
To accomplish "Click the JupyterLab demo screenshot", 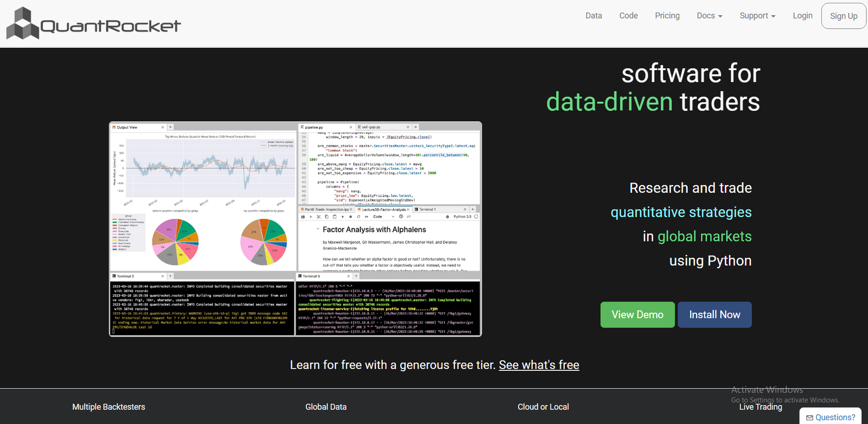I will [x=295, y=229].
